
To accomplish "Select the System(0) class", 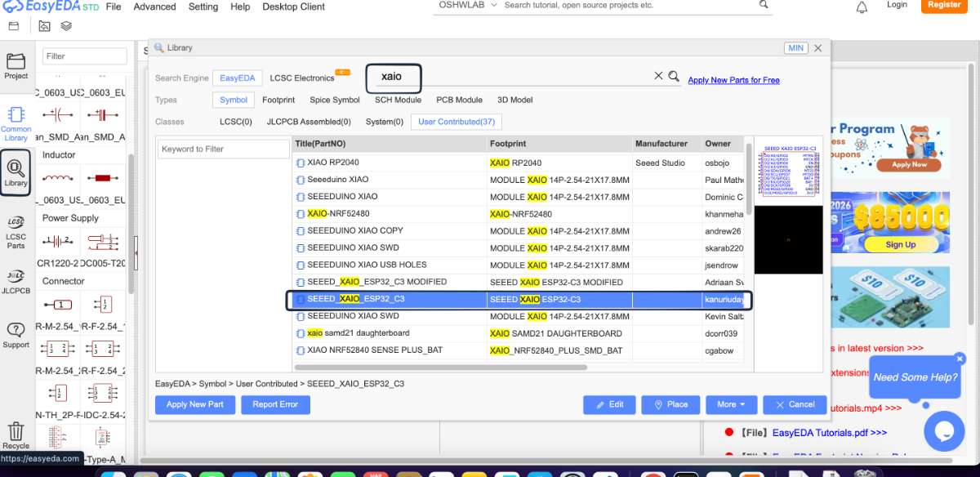I will [385, 122].
